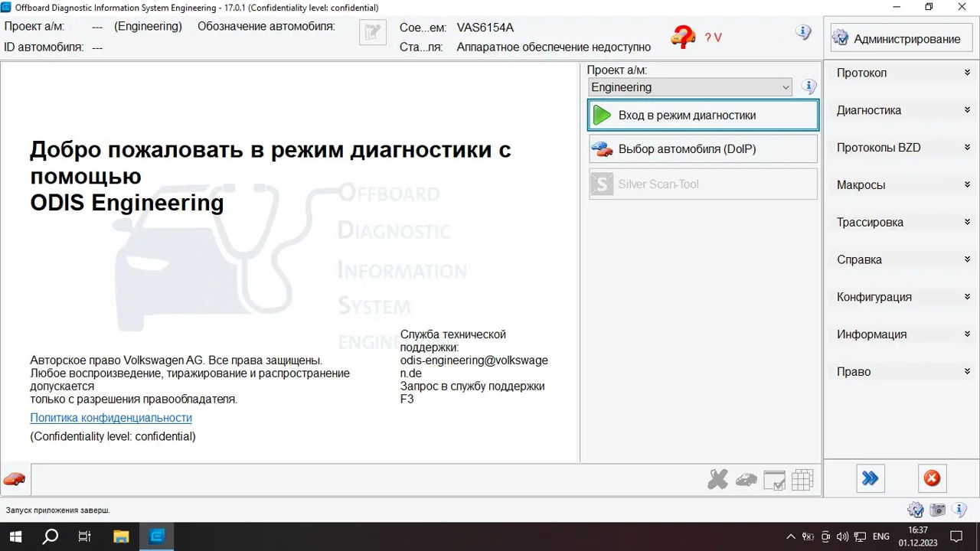The image size is (980, 551).
Task: Open the volume control in system tray
Action: click(x=842, y=536)
